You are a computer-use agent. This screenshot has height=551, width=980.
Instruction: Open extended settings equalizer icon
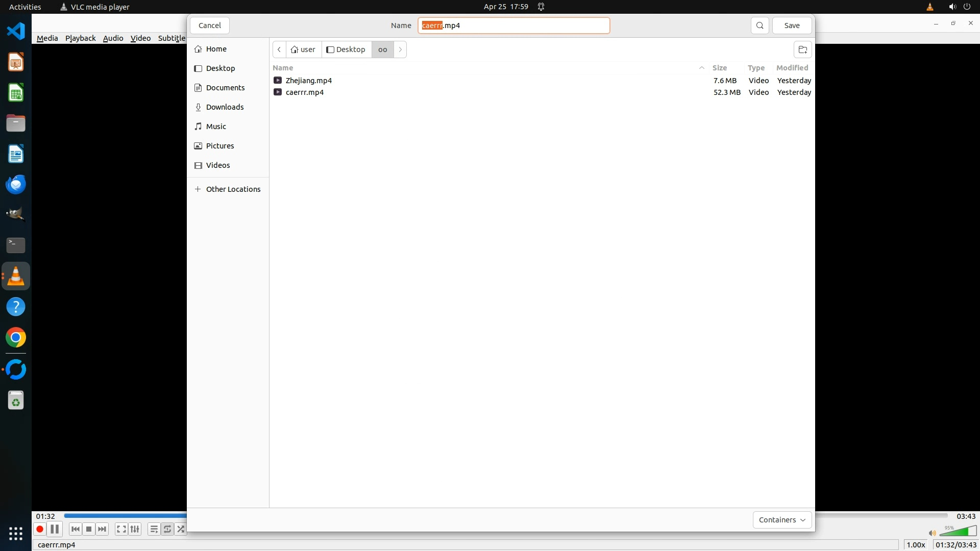[135, 529]
